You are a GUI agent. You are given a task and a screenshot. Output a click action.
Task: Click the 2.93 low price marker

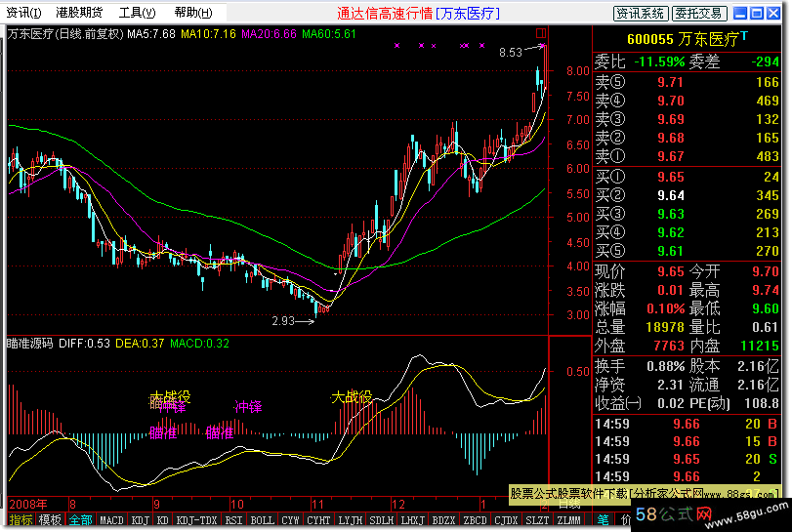(283, 321)
